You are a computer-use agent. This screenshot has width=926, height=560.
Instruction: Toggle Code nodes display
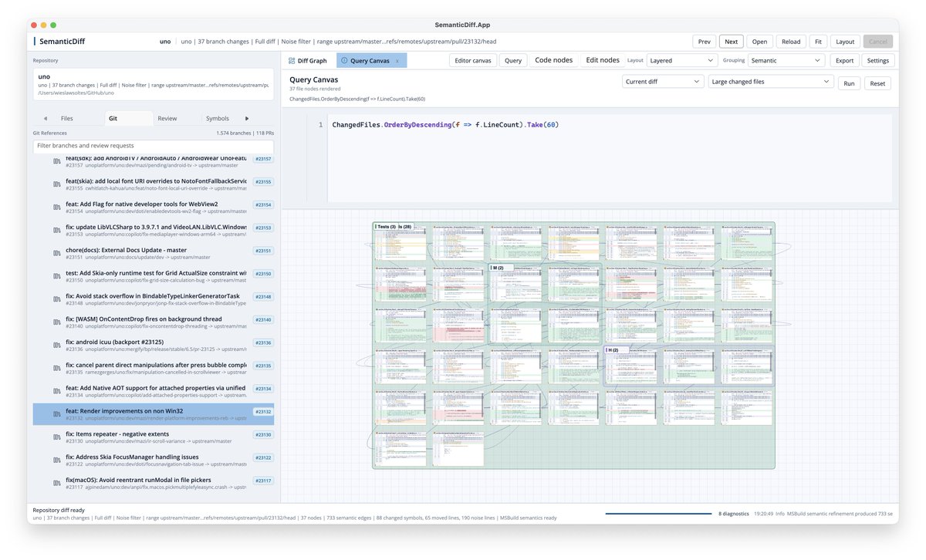pyautogui.click(x=554, y=60)
